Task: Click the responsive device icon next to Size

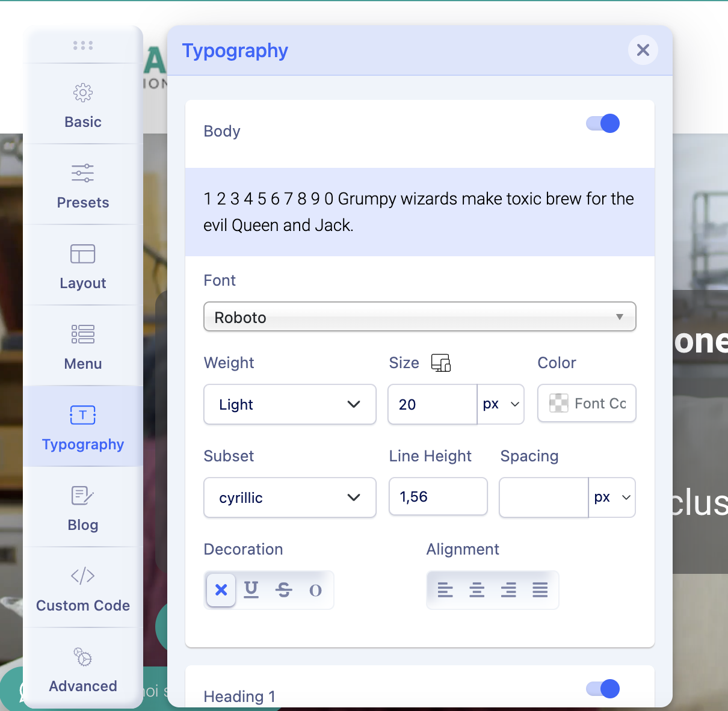Action: pyautogui.click(x=440, y=363)
